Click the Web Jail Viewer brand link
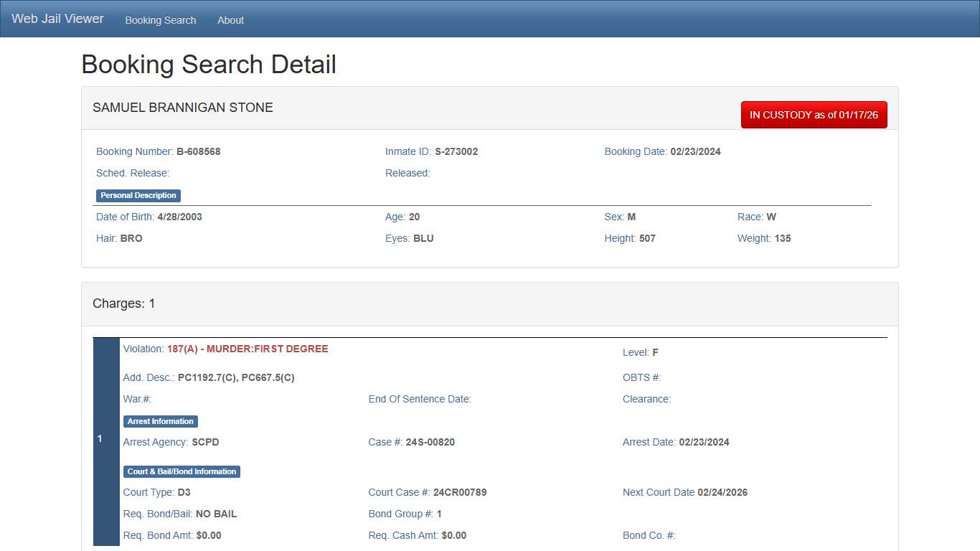Screen dimensions: 980x551 click(57, 19)
